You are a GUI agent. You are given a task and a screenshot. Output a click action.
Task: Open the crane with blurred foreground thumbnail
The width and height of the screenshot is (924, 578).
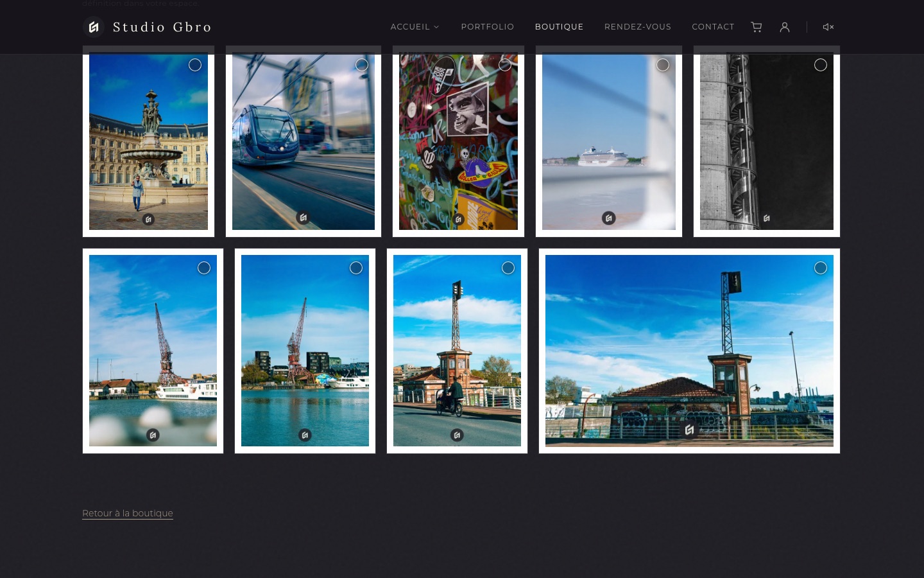[153, 351]
